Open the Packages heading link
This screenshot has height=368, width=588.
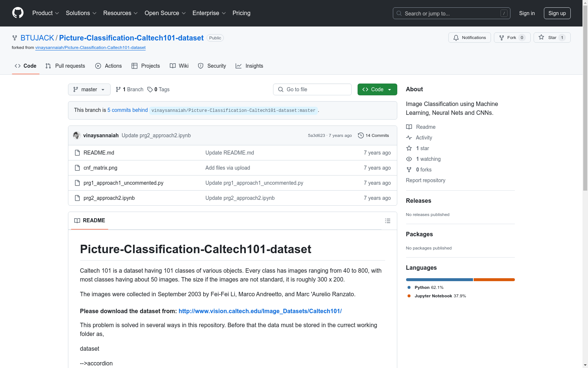pyautogui.click(x=419, y=234)
